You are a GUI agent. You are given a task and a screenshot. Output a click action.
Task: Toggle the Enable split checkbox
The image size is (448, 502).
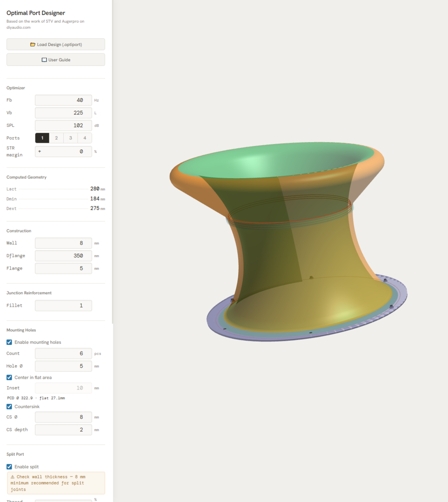pos(9,467)
